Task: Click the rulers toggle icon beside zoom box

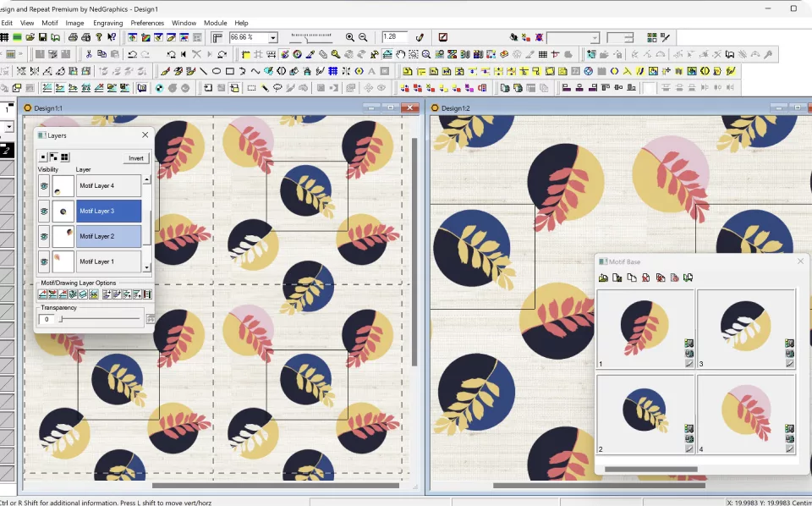Action: point(217,37)
